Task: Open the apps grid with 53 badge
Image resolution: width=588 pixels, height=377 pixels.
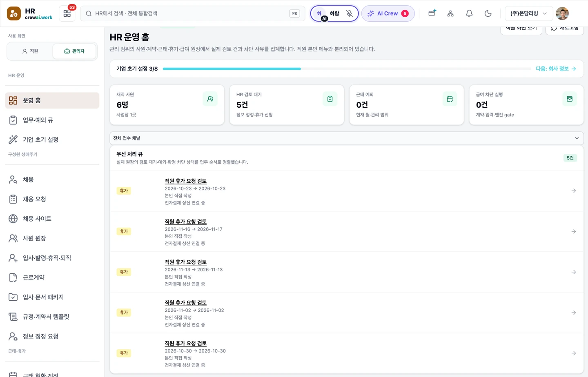Action: click(x=67, y=13)
